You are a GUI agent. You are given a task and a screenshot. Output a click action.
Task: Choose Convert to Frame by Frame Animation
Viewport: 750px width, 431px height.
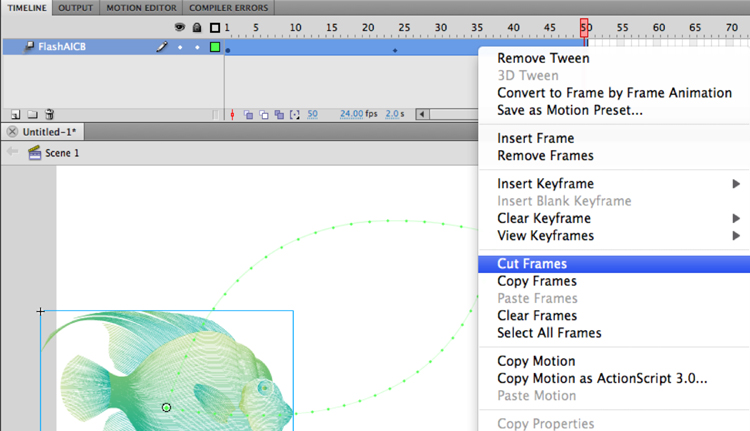click(615, 93)
